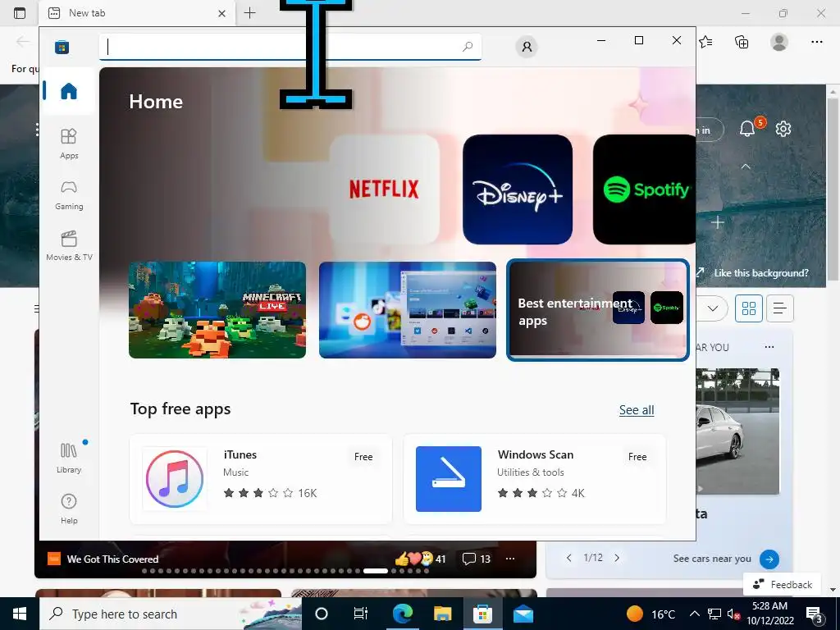
Task: Open Edge Collections icon
Action: click(x=742, y=41)
